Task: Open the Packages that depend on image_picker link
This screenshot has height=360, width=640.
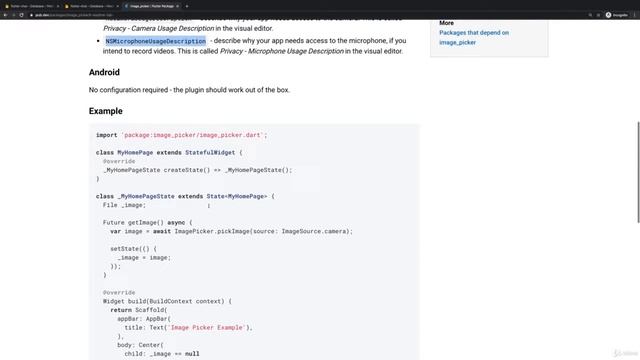Action: [474, 38]
